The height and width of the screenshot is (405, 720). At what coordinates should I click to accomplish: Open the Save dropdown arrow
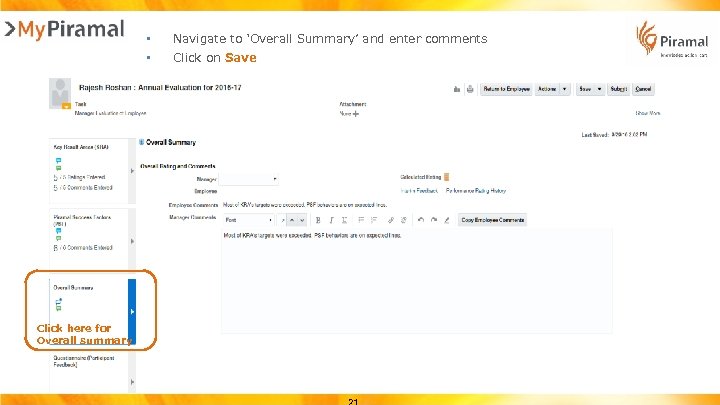pyautogui.click(x=599, y=89)
